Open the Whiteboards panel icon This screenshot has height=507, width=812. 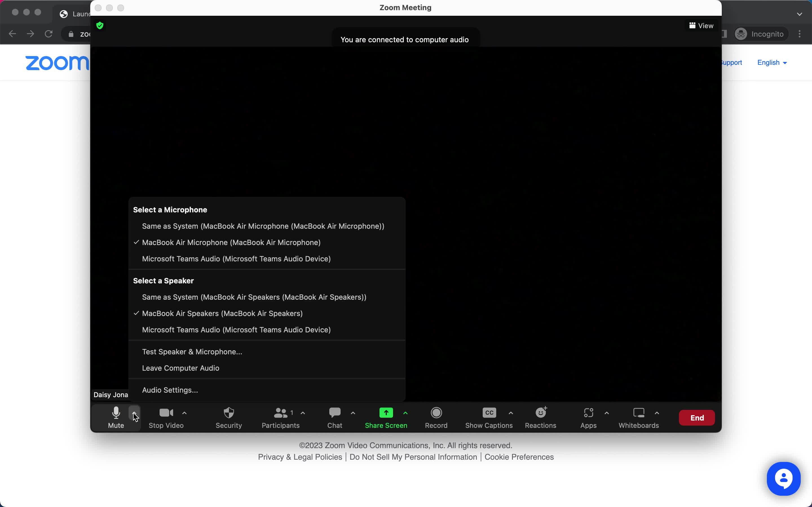click(x=638, y=412)
